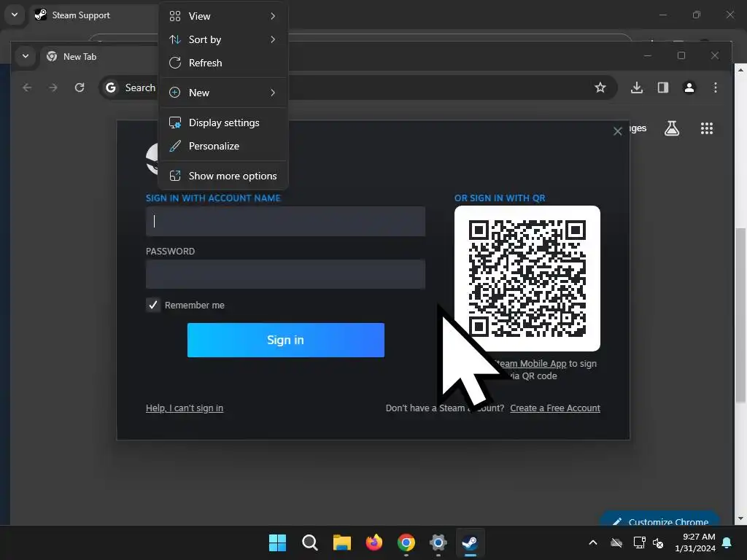Screen dimensions: 747x560
Task: Switch to Chrome on taskbar
Action: [406, 542]
